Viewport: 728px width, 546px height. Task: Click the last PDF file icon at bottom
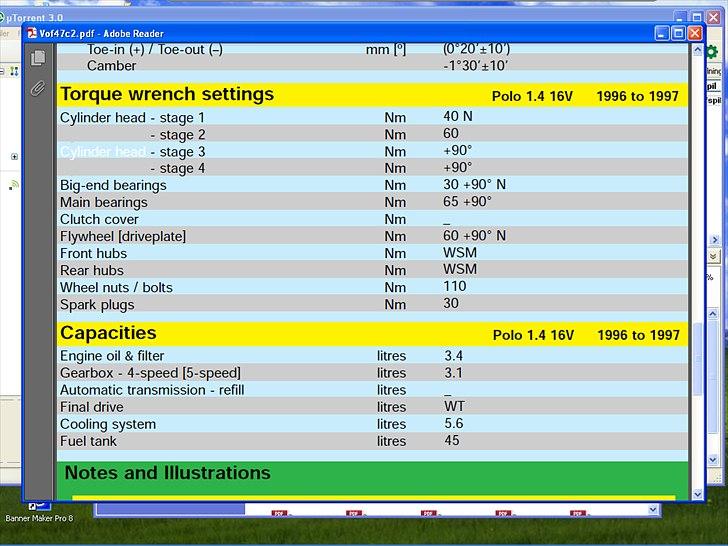coord(579,513)
